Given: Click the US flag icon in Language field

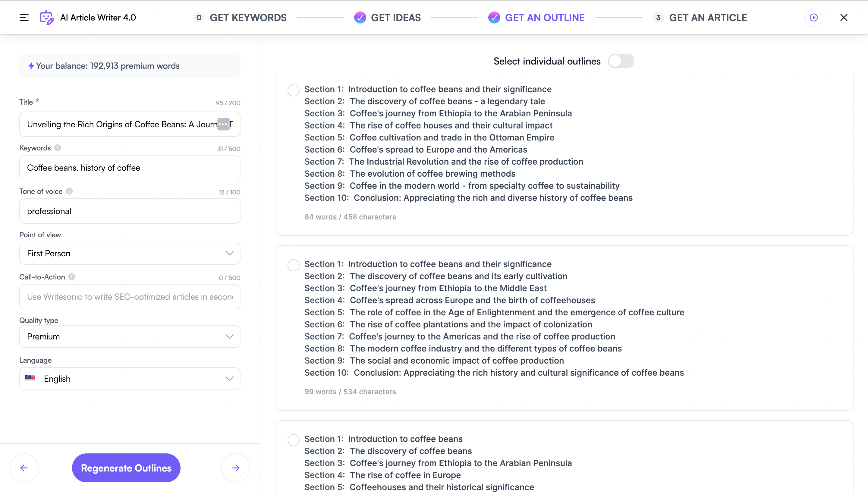Looking at the screenshot, I should pyautogui.click(x=30, y=378).
